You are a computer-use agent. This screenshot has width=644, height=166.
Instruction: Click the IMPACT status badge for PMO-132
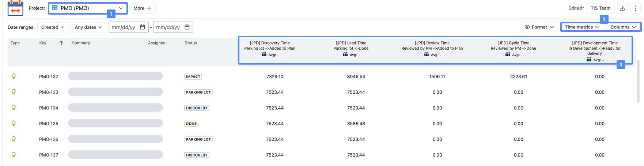click(x=193, y=77)
